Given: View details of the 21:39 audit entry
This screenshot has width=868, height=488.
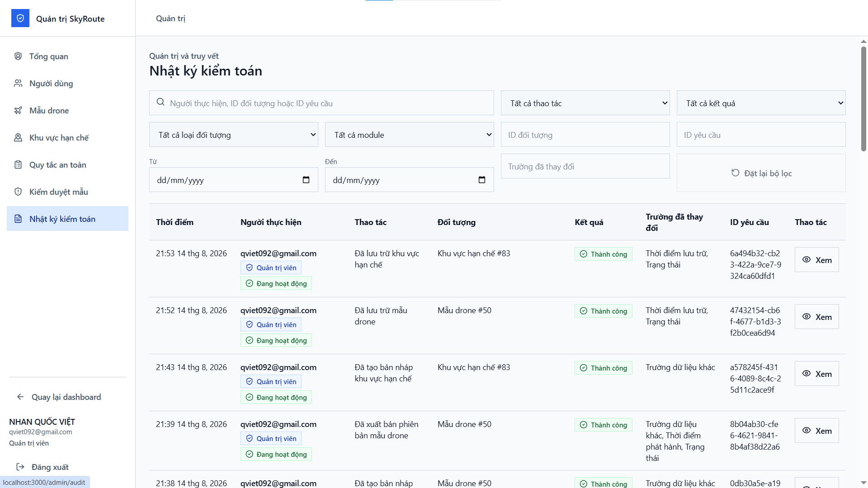Looking at the screenshot, I should [816, 431].
